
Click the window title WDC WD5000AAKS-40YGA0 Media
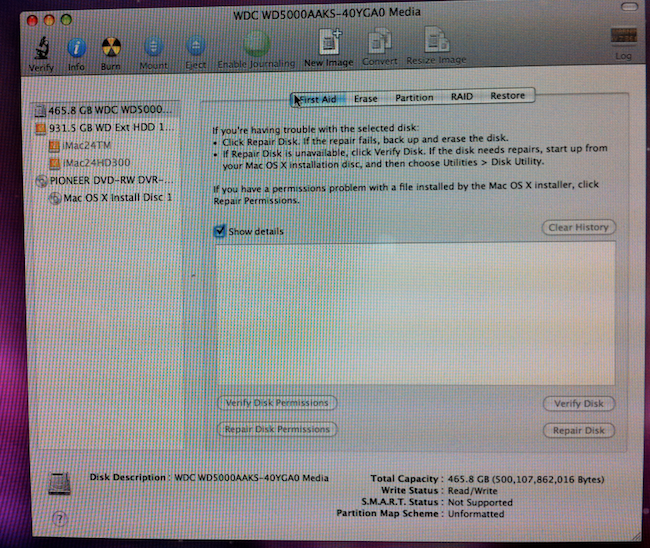pyautogui.click(x=327, y=14)
